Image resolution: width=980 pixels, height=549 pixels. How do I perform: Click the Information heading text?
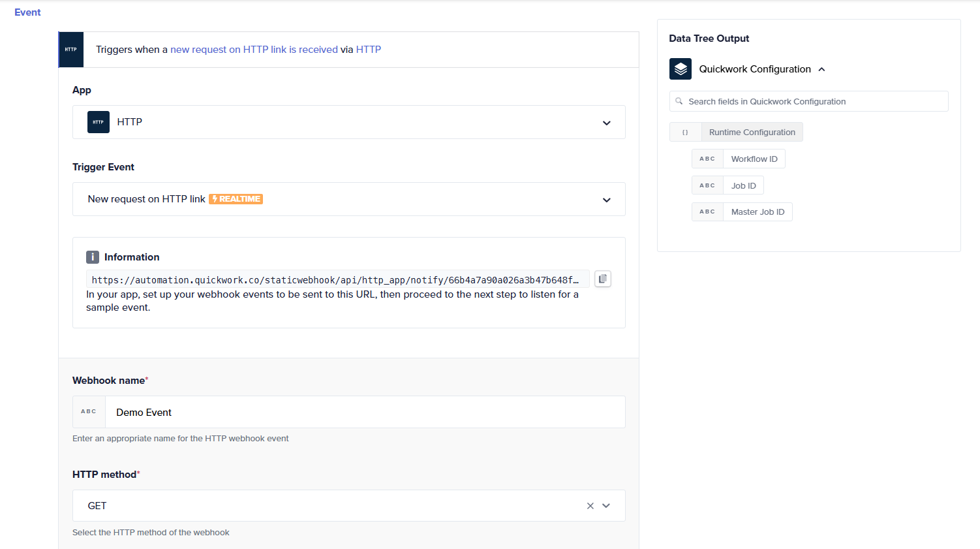tap(132, 257)
